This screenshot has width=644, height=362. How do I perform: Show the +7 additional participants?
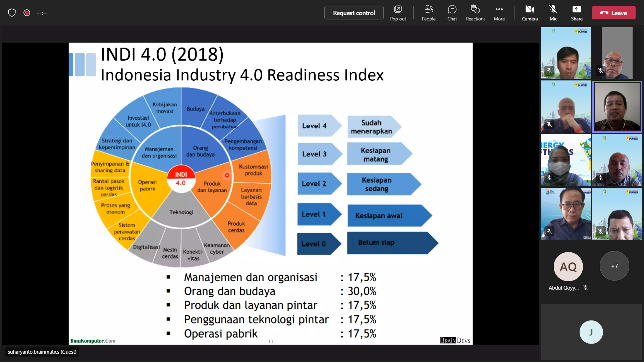pyautogui.click(x=614, y=266)
